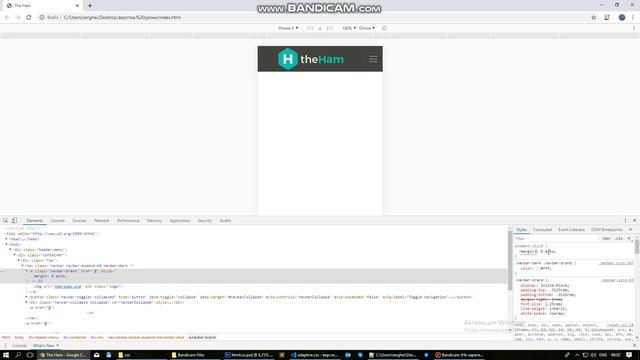Collapse the body element node

[x=7, y=244]
